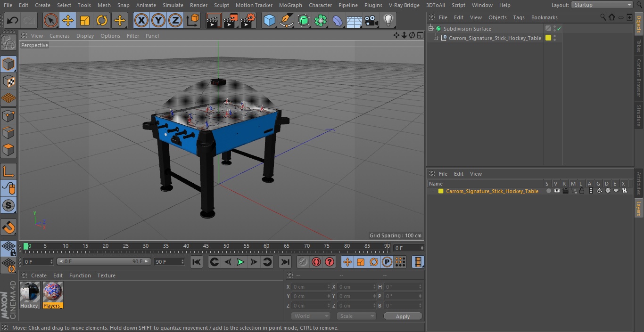Viewport: 644px width, 332px height.
Task: Toggle autokeying button
Action: click(x=316, y=262)
